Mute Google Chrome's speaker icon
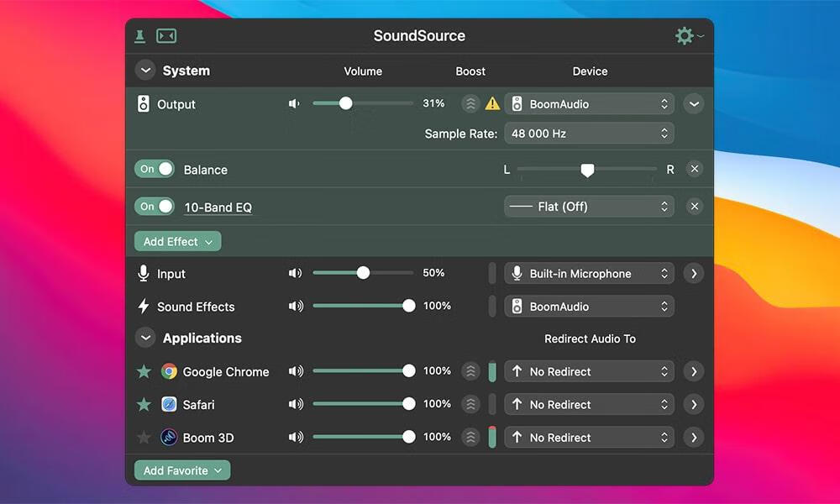 (x=296, y=370)
